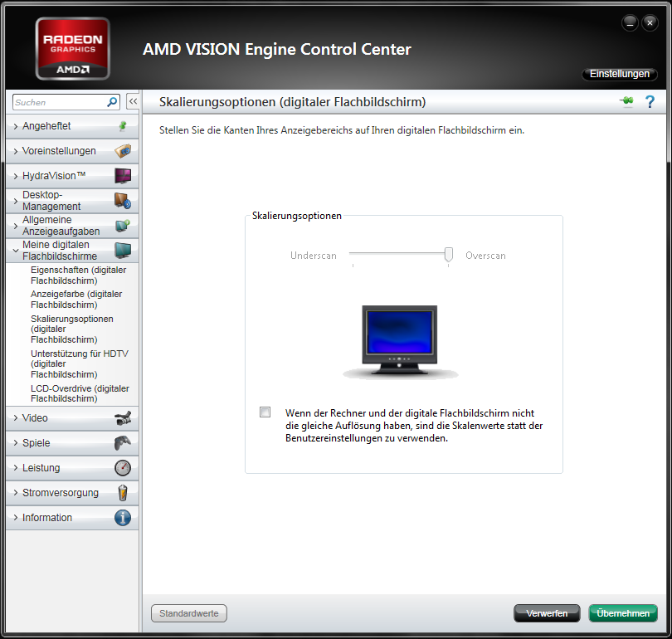Click Übernehmen to apply changes
Viewport: 672px width, 639px height.
(x=623, y=613)
